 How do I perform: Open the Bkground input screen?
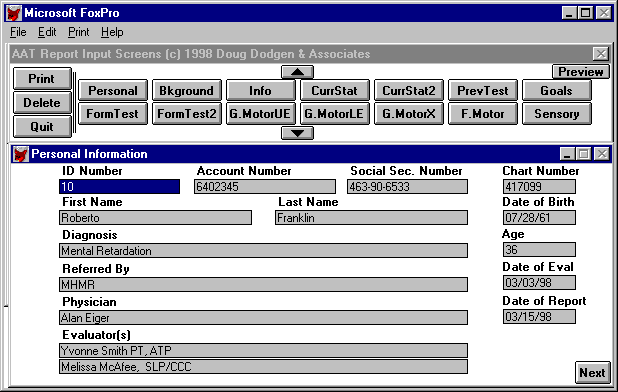point(187,91)
